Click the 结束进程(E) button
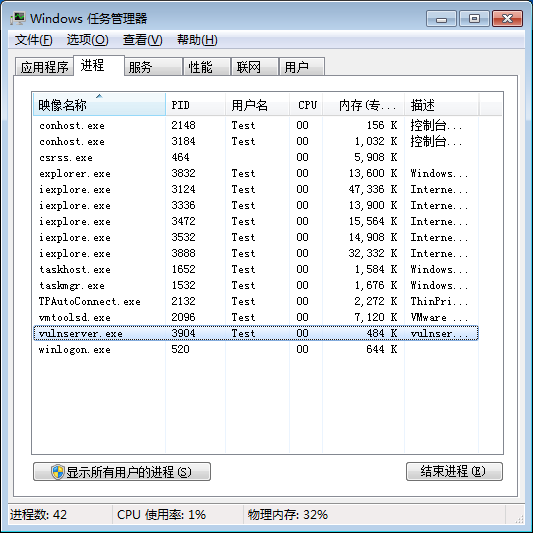 pos(454,471)
